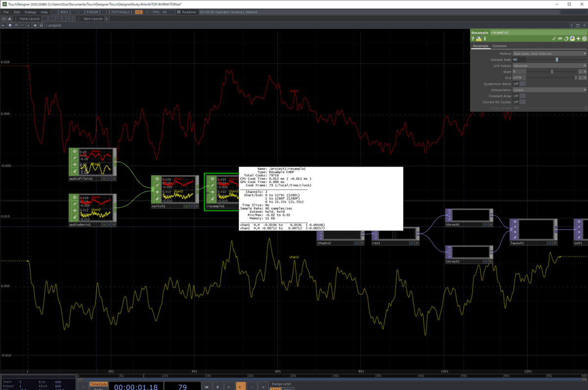Click the operator name field resample1
The width and height of the screenshot is (588, 390).
coord(538,32)
